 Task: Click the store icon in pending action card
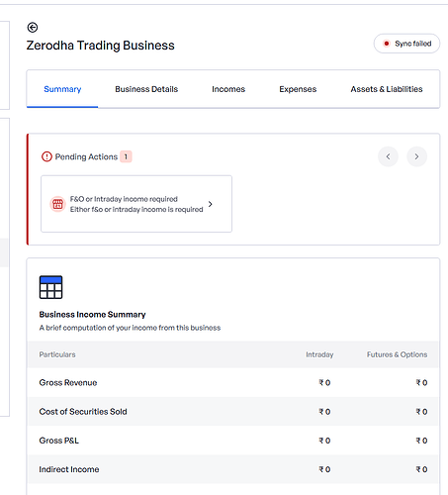[x=57, y=204]
